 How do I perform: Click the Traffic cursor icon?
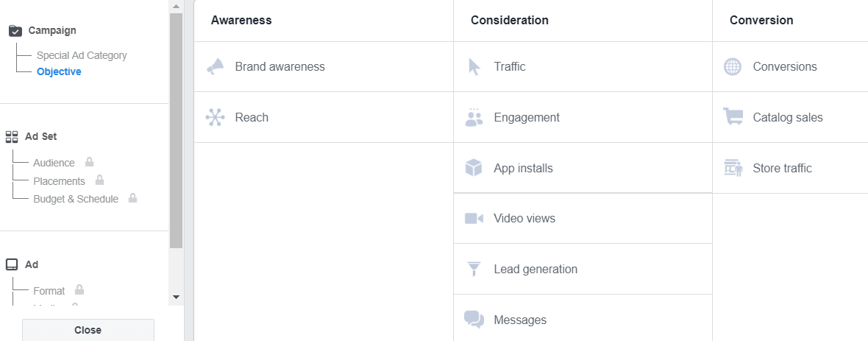pos(474,67)
